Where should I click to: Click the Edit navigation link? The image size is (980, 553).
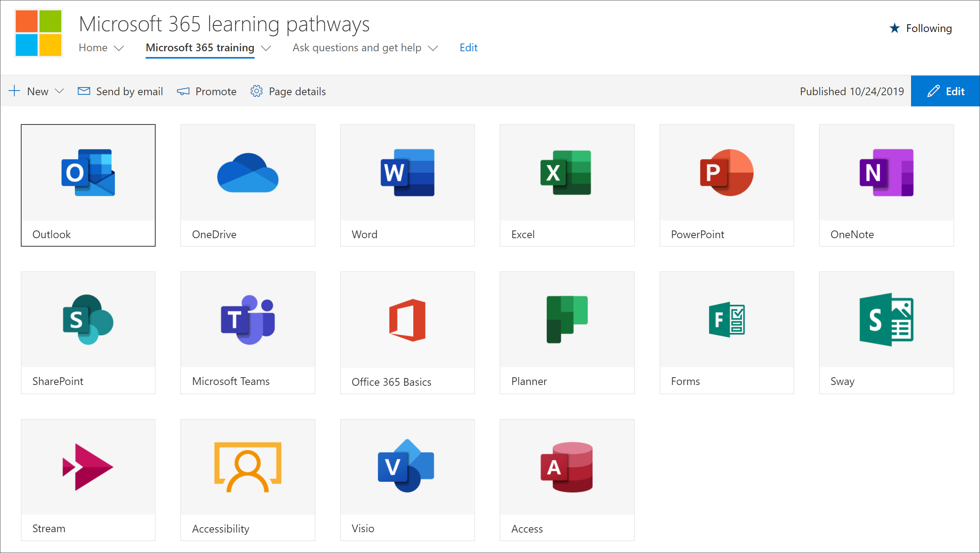(469, 48)
